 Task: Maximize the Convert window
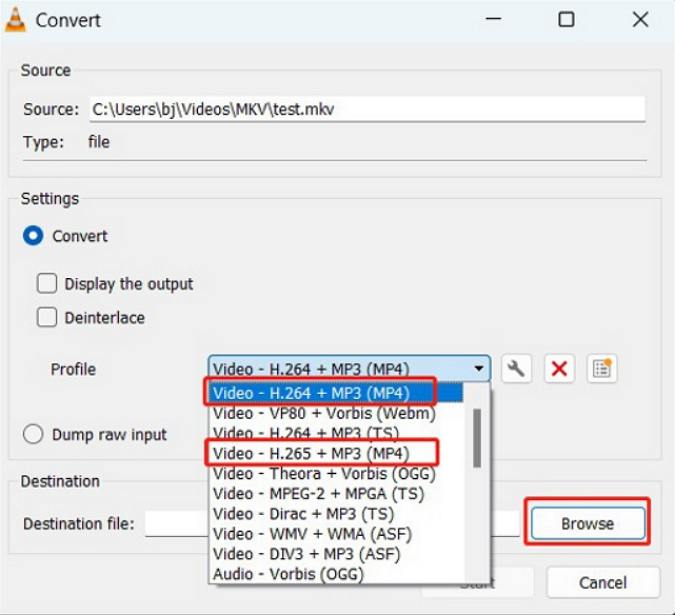(566, 19)
